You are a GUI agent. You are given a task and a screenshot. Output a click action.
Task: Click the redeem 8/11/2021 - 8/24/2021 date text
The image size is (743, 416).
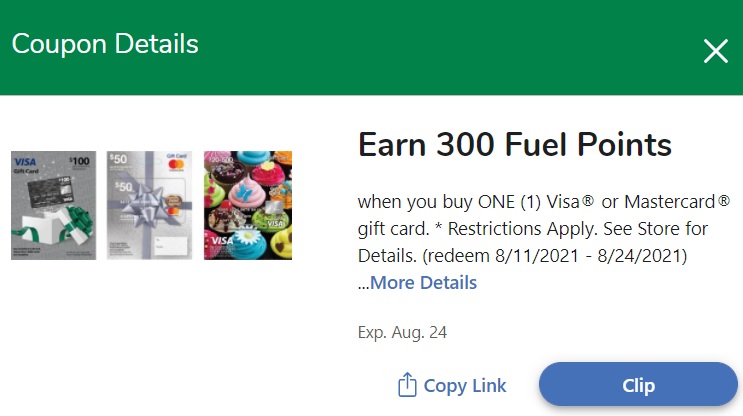(555, 256)
